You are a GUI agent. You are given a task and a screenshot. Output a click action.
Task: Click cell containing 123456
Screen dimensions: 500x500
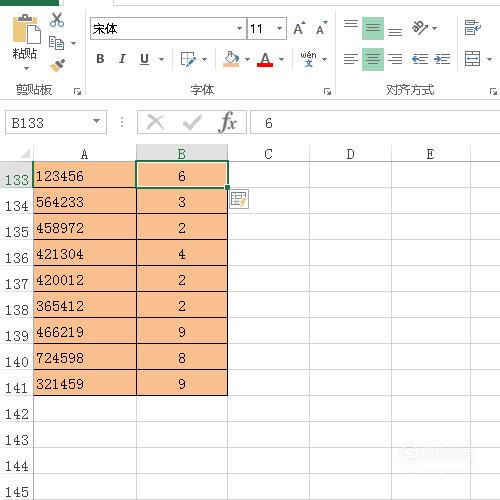(85, 175)
